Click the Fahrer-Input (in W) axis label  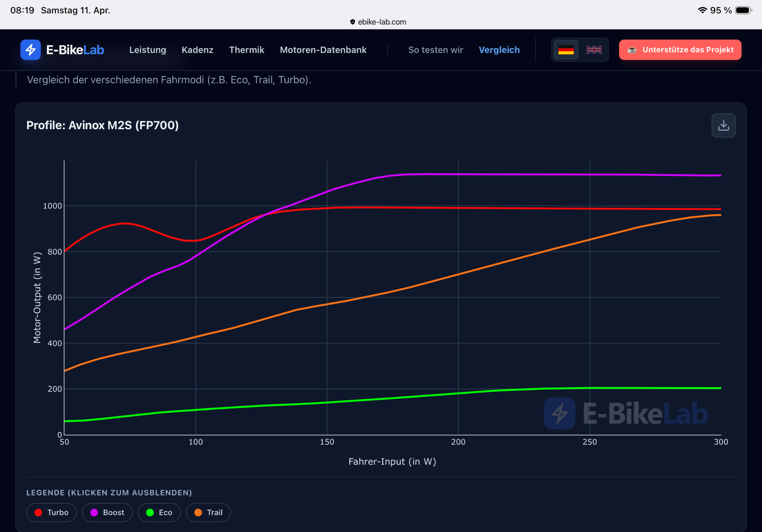[392, 461]
